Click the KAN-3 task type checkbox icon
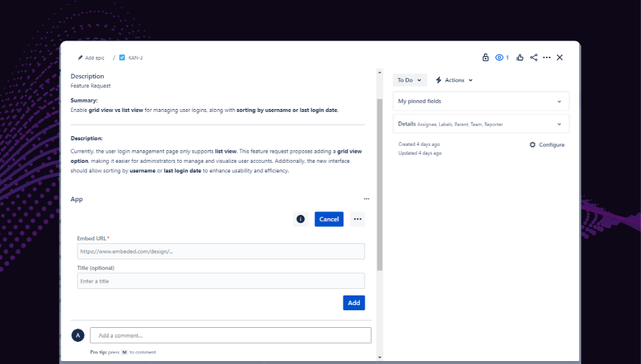 click(x=122, y=57)
